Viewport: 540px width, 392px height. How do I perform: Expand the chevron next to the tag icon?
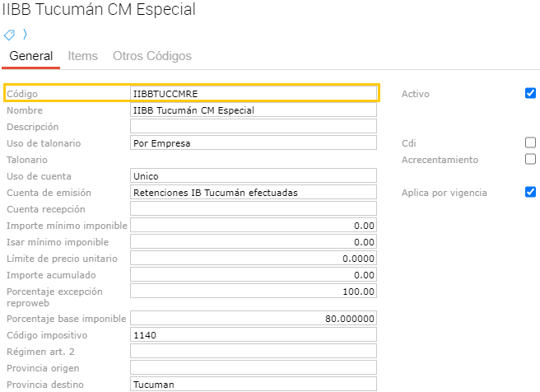coord(24,35)
